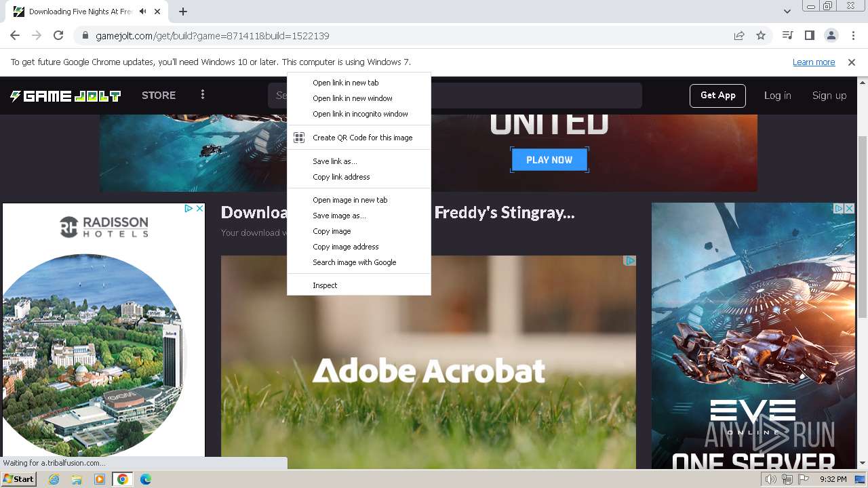Open the Chrome three-dot menu
868x488 pixels.
click(853, 35)
